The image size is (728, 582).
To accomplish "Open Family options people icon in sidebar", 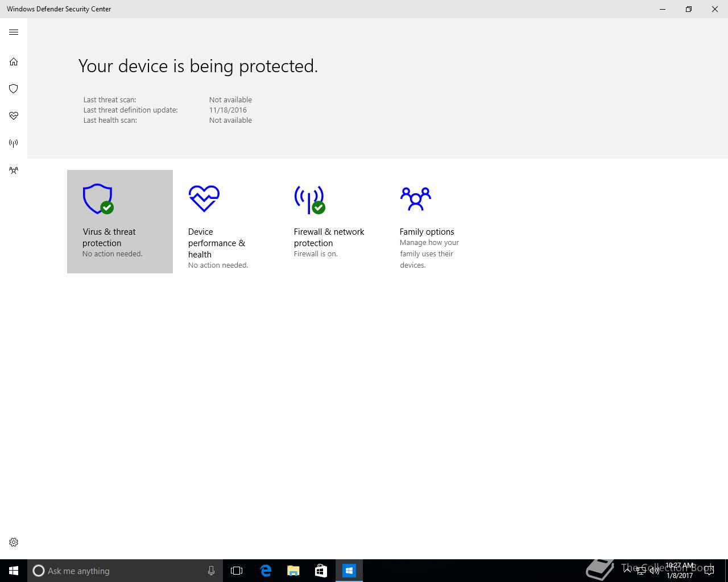I will [14, 171].
